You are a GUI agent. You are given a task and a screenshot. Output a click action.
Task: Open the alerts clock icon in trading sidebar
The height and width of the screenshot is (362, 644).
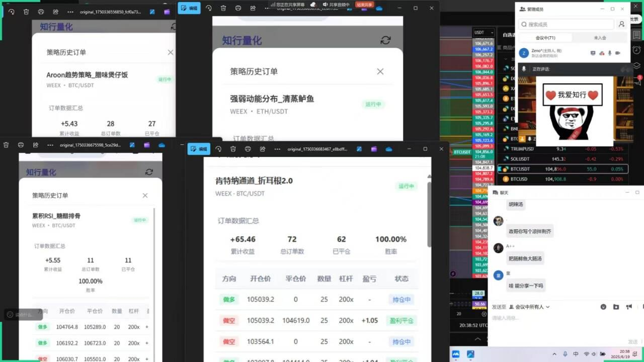point(636,50)
